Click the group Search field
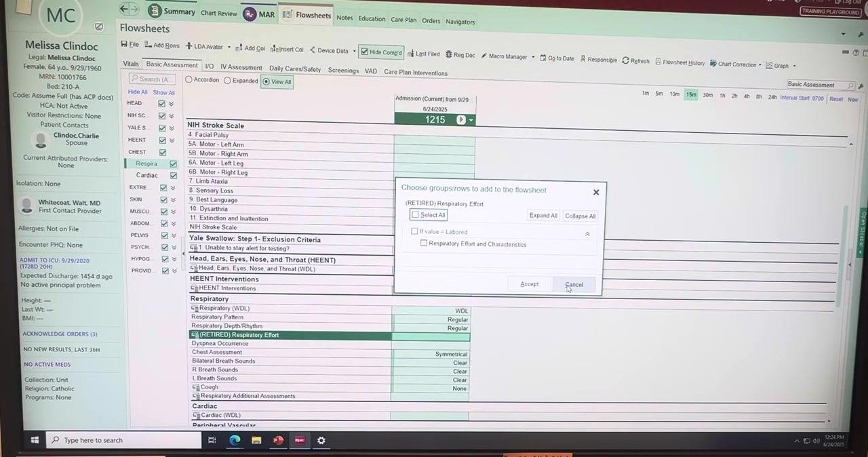The width and height of the screenshot is (868, 457). [x=153, y=79]
